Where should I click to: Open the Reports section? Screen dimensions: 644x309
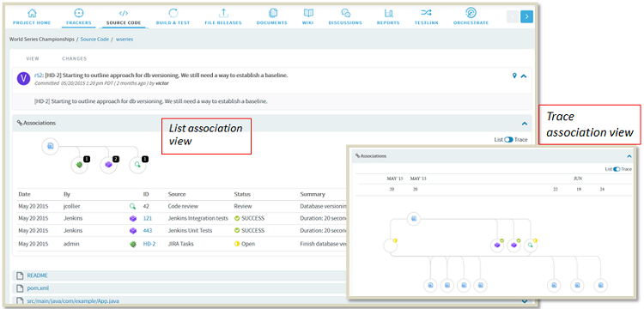(x=388, y=17)
